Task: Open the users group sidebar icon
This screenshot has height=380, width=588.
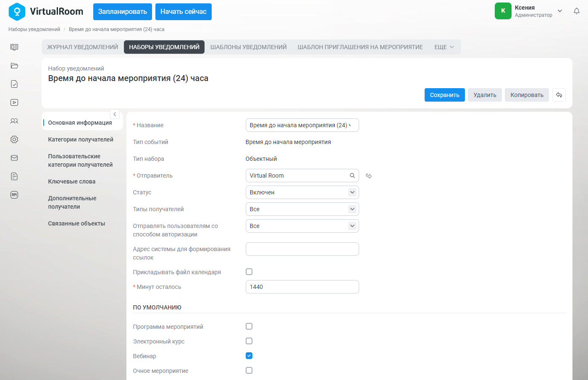Action: (14, 121)
